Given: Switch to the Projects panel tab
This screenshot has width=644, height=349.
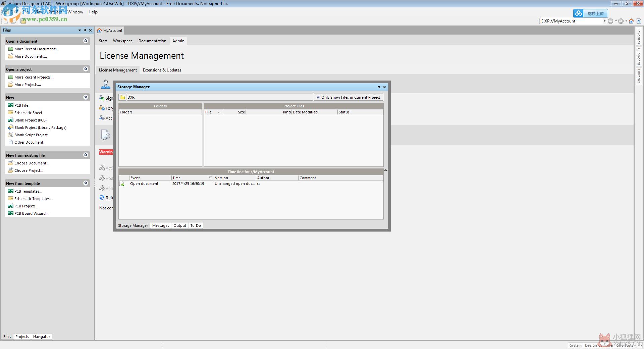Looking at the screenshot, I should click(x=22, y=337).
